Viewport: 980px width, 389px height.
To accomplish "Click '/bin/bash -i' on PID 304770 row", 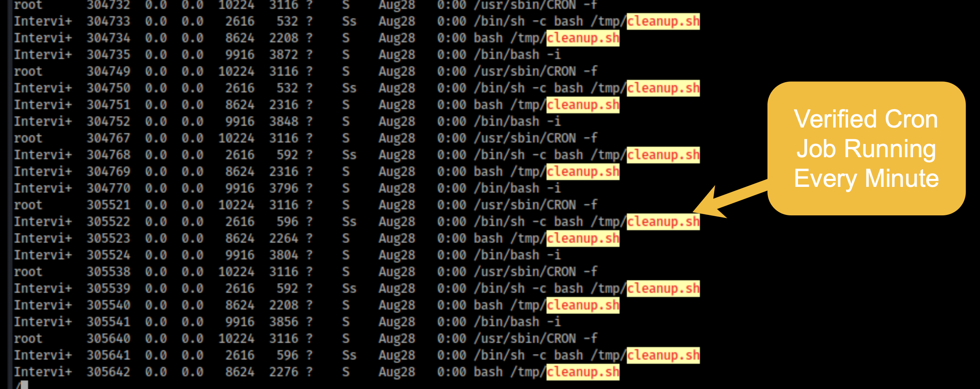I will coord(517,188).
